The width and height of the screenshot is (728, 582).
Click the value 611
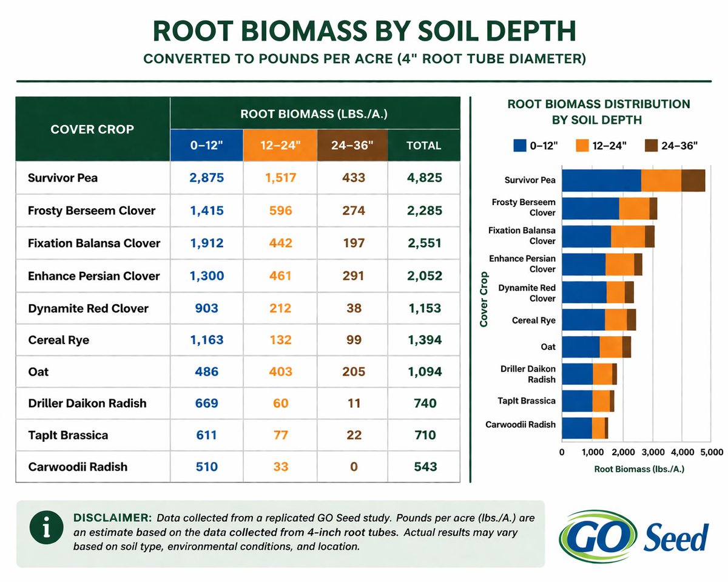[x=206, y=435]
